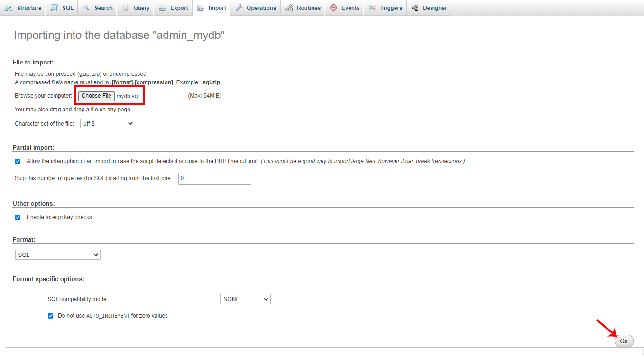Click the Operations wrench icon
The height and width of the screenshot is (357, 644).
239,8
